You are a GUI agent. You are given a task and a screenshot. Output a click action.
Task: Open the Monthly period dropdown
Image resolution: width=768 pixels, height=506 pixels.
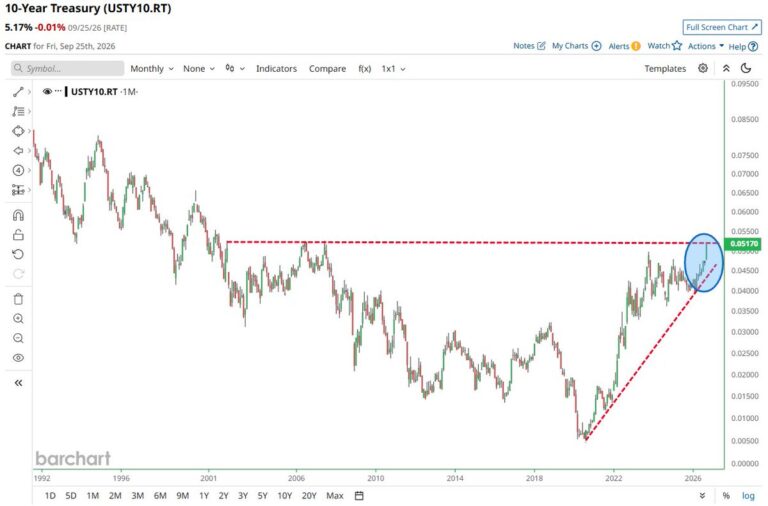[x=152, y=69]
